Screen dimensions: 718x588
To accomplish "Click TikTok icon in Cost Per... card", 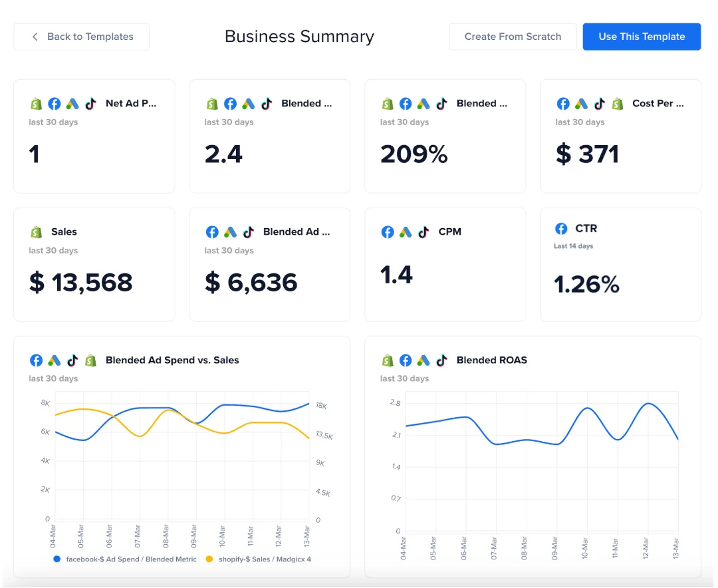I will coord(600,104).
